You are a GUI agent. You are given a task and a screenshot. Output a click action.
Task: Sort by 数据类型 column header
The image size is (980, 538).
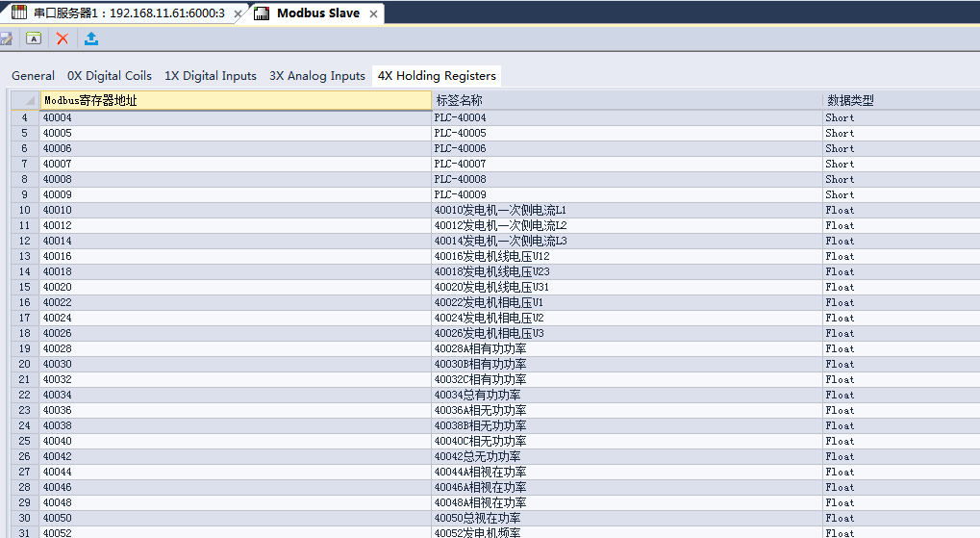click(901, 100)
